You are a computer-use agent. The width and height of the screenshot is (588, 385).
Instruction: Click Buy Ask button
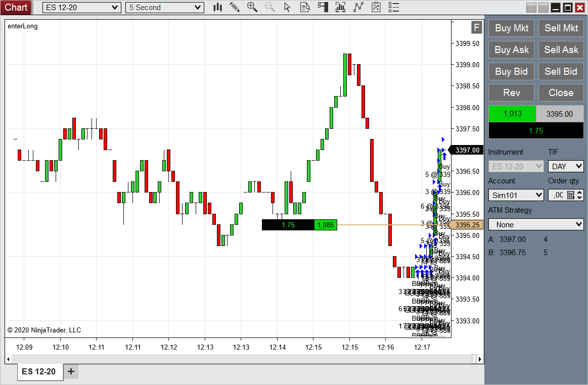(x=512, y=50)
